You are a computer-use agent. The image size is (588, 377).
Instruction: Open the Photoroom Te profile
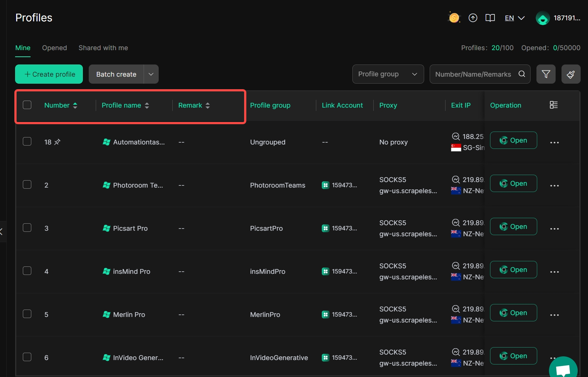pyautogui.click(x=513, y=184)
